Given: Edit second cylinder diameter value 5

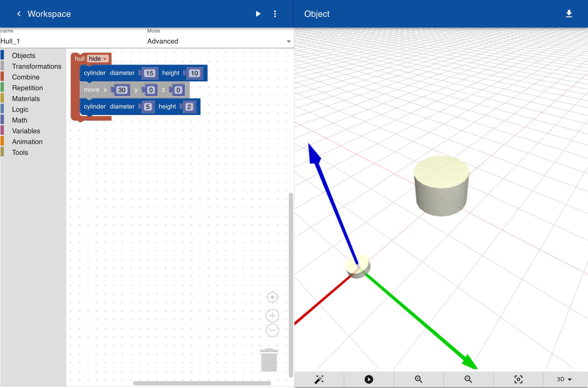Looking at the screenshot, I should click(x=148, y=107).
